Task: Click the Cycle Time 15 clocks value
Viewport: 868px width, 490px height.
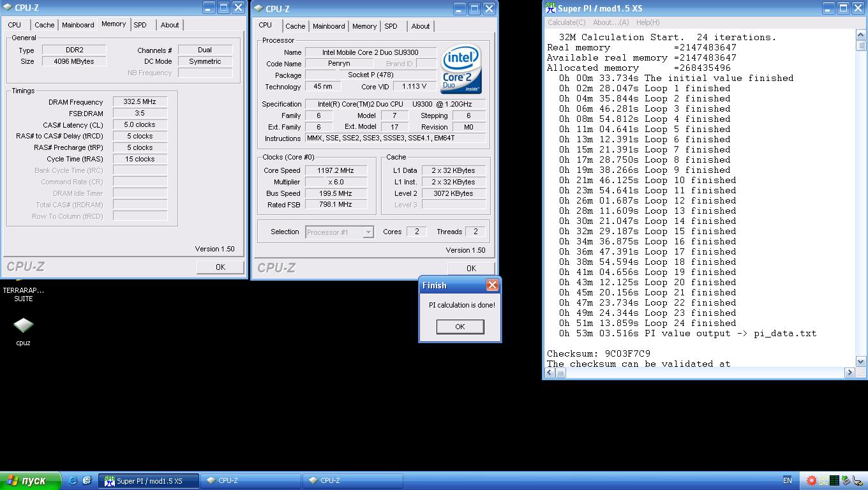Action: click(x=140, y=160)
